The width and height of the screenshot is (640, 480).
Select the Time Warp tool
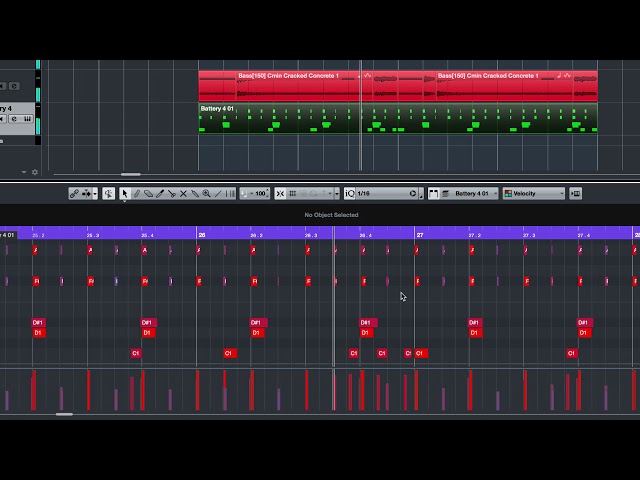(x=230, y=193)
